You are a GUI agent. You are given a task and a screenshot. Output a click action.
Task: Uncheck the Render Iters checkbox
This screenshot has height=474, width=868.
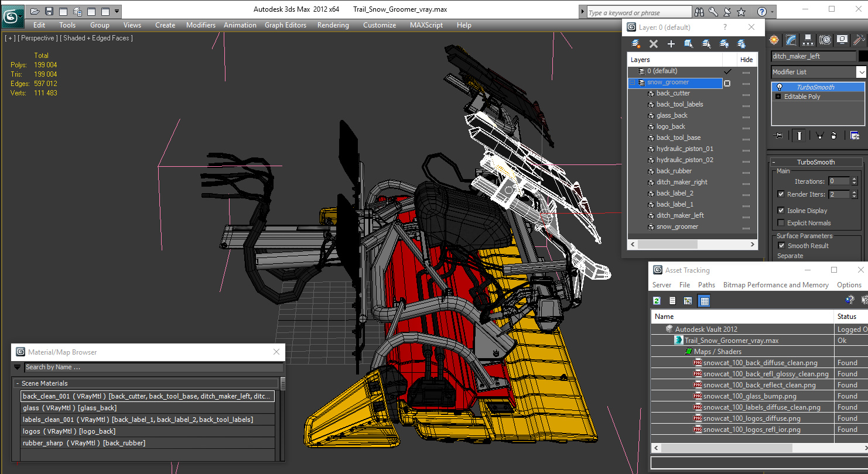pos(781,194)
